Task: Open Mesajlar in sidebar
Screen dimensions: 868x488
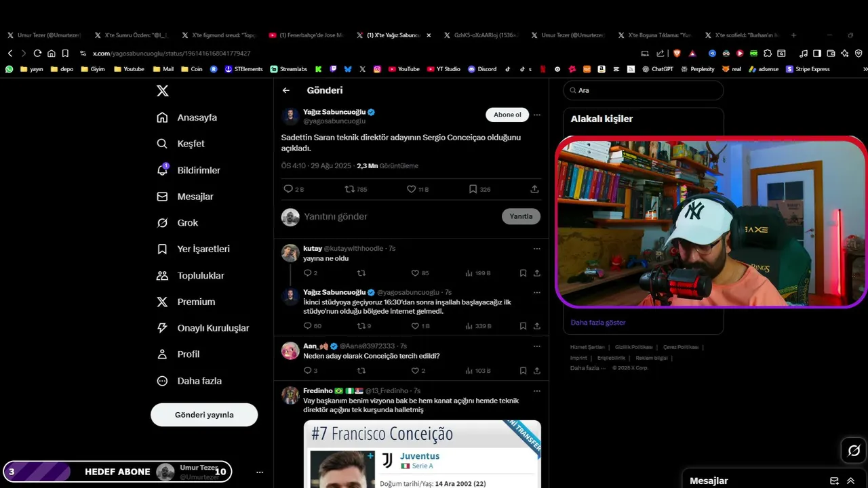Action: [x=185, y=197]
